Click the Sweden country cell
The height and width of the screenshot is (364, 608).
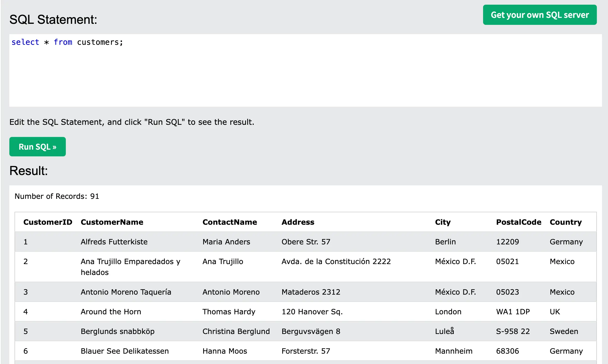[564, 331]
